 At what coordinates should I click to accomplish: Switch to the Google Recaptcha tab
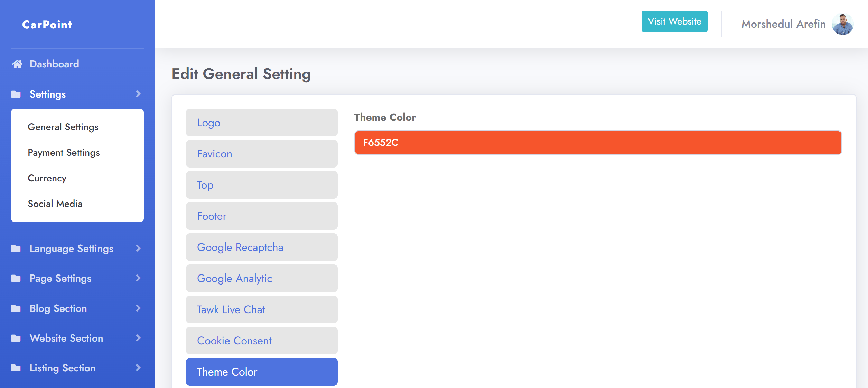pyautogui.click(x=262, y=247)
